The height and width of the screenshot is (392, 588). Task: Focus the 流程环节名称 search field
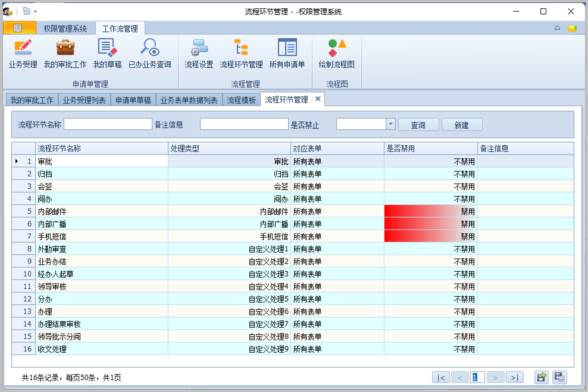(108, 124)
